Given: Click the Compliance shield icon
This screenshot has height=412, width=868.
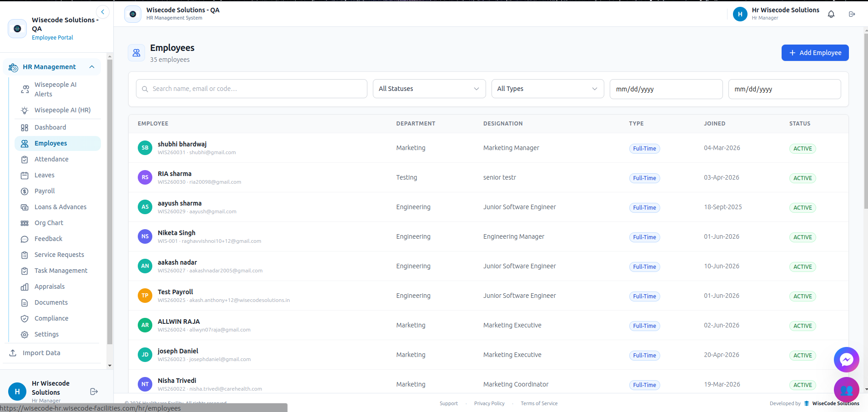Looking at the screenshot, I should pyautogui.click(x=25, y=319).
